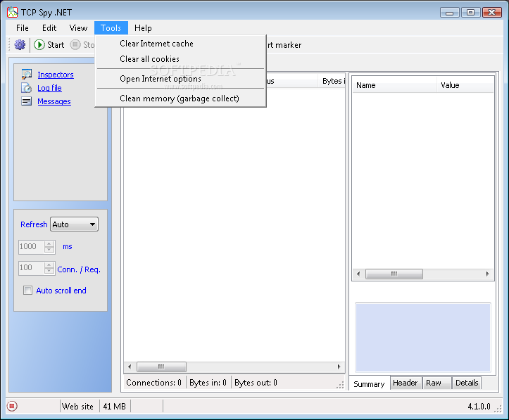Choose Clear Internet cache
This screenshot has width=509, height=420.
coord(180,44)
